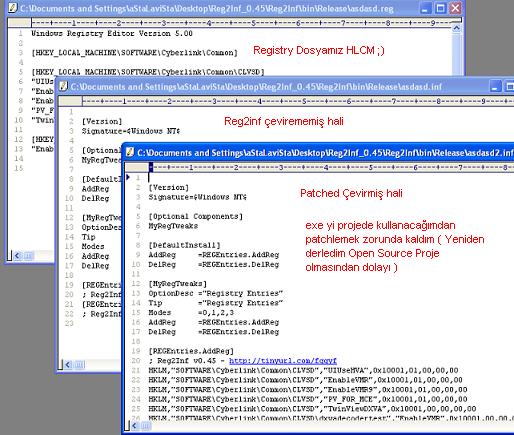Click '[REGEntries.AddReg]' header on line 19
This screenshot has height=435, width=514.
[x=191, y=351]
